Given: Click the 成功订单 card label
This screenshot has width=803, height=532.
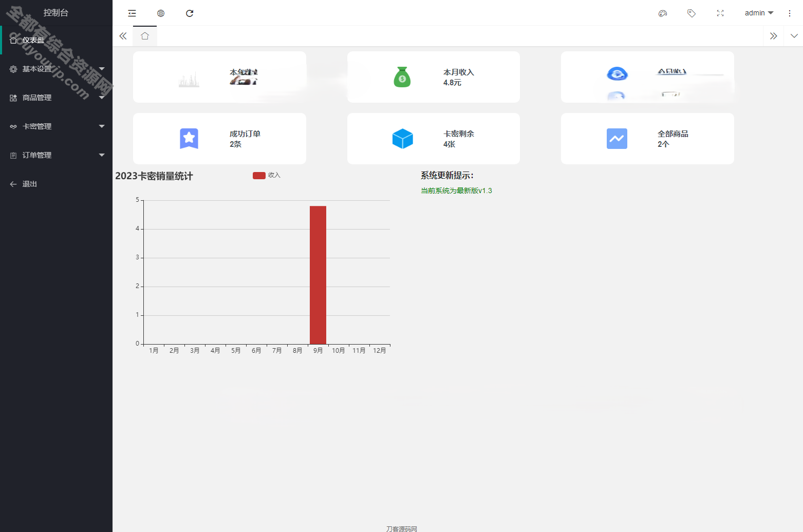Looking at the screenshot, I should [x=245, y=134].
